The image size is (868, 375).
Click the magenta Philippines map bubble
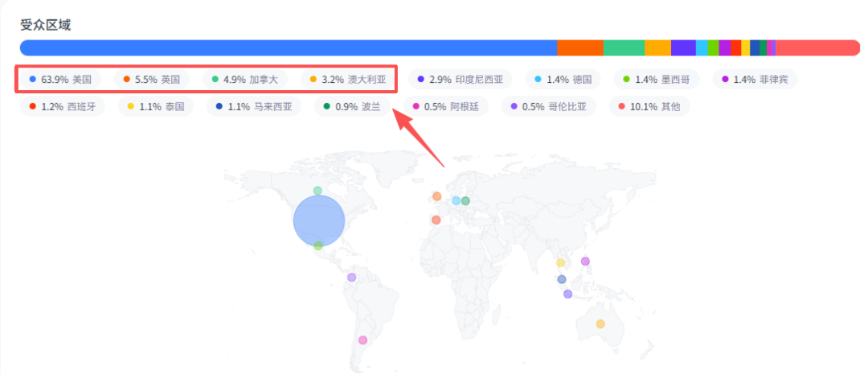tap(585, 261)
